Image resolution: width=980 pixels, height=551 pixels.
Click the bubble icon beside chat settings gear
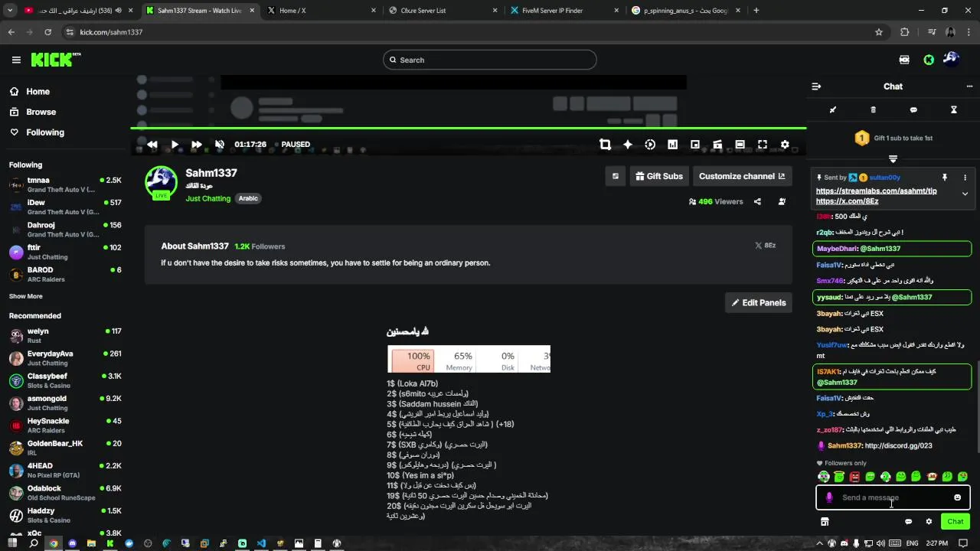pos(909,521)
